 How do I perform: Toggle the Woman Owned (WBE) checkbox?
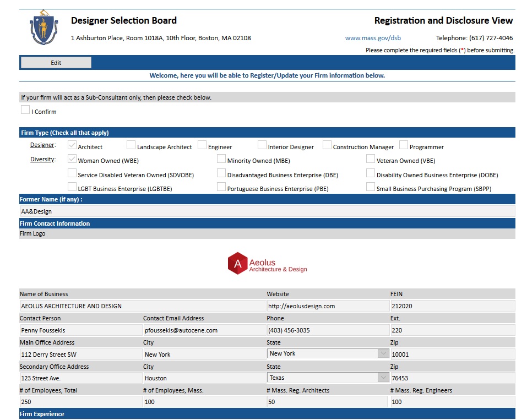click(72, 160)
